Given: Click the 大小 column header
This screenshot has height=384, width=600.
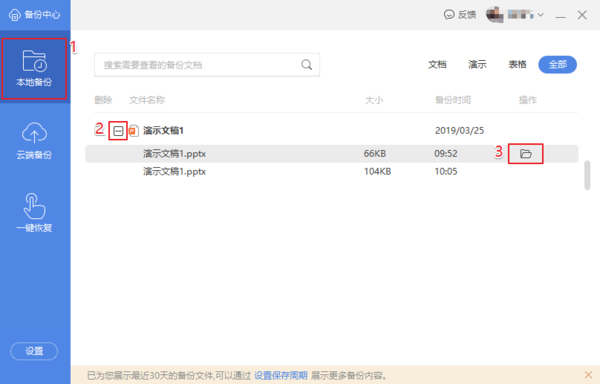Looking at the screenshot, I should [374, 100].
